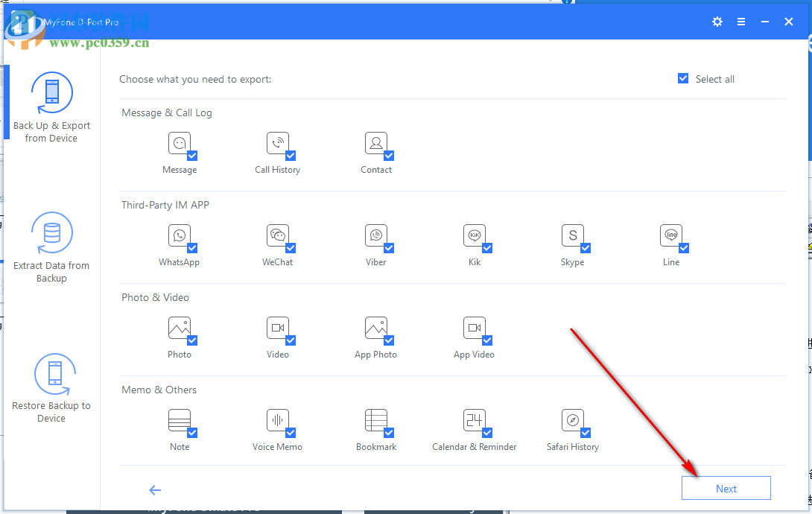Click the Voice Memo icon
812x514 pixels.
coord(277,420)
